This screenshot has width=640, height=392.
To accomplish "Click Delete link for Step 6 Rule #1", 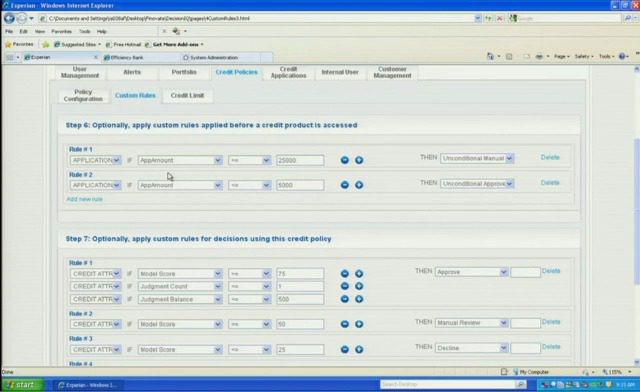I will 550,157.
